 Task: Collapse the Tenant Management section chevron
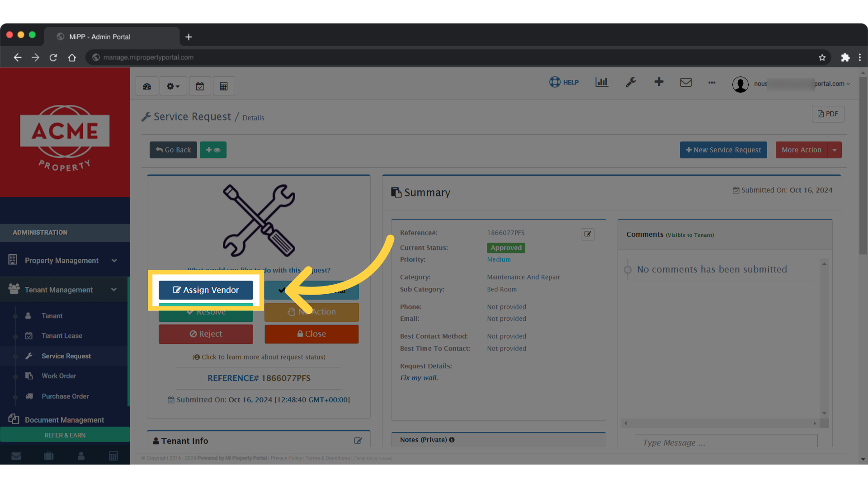114,290
